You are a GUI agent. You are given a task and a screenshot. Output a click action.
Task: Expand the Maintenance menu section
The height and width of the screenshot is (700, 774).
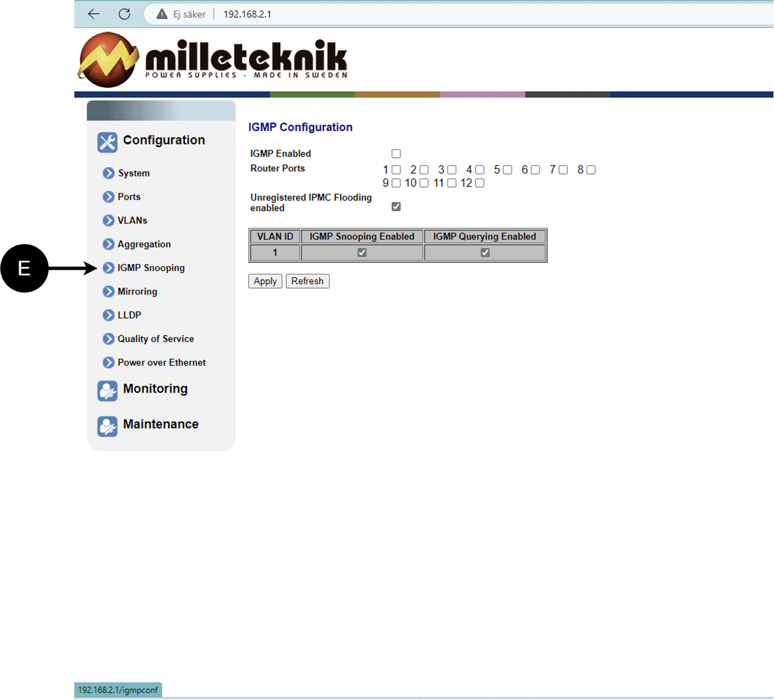160,424
